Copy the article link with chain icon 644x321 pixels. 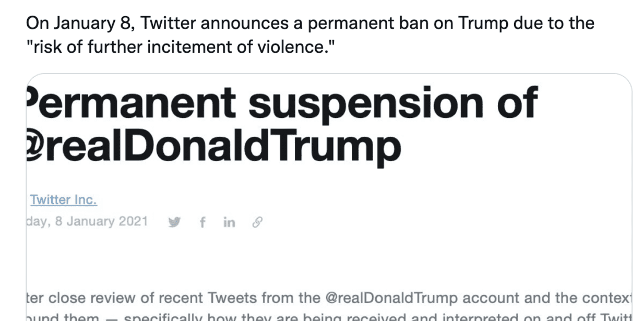coord(256,222)
